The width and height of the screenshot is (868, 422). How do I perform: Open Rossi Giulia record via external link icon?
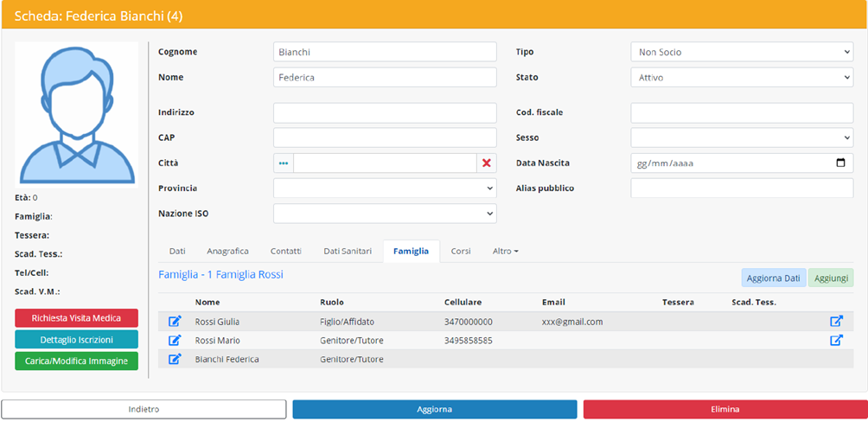(x=836, y=322)
